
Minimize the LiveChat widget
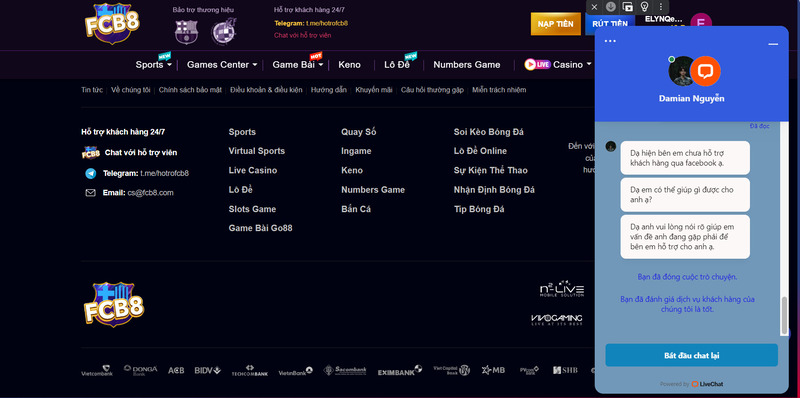[x=773, y=44]
